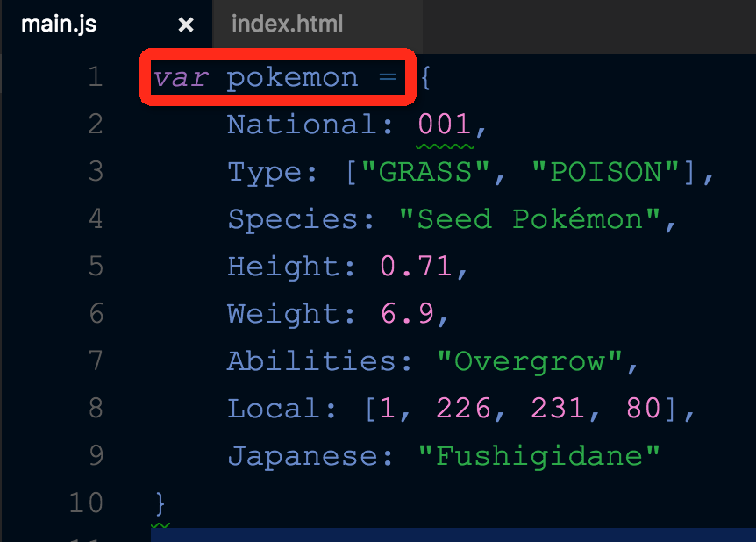Click line number 3 in gutter
This screenshot has height=542, width=756.
(x=96, y=171)
